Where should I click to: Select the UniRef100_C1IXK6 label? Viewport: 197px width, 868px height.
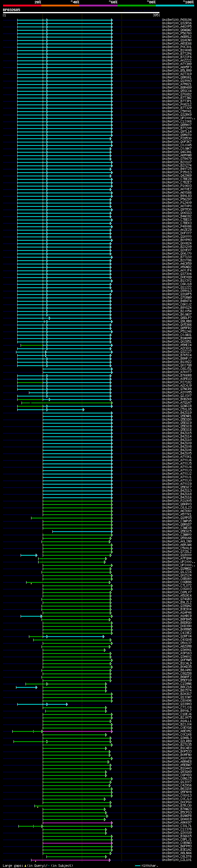tap(177, 121)
